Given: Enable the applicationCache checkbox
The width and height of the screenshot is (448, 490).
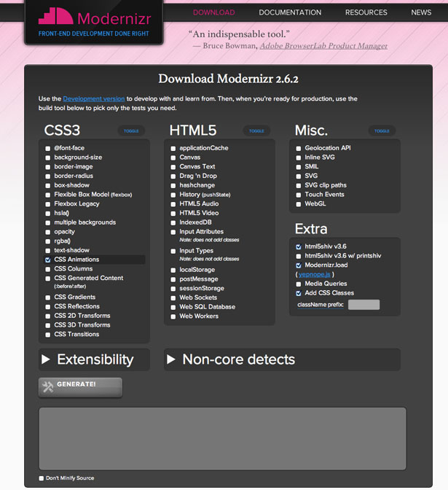Looking at the screenshot, I should pyautogui.click(x=173, y=149).
